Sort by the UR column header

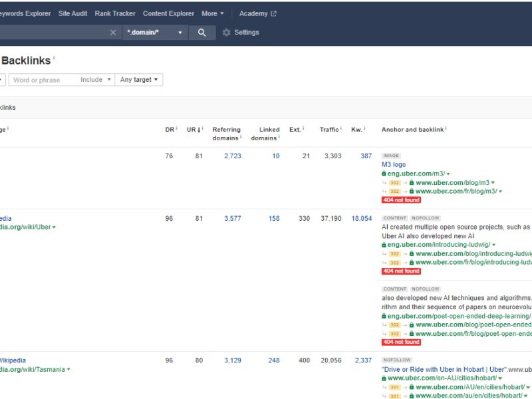[x=193, y=130]
